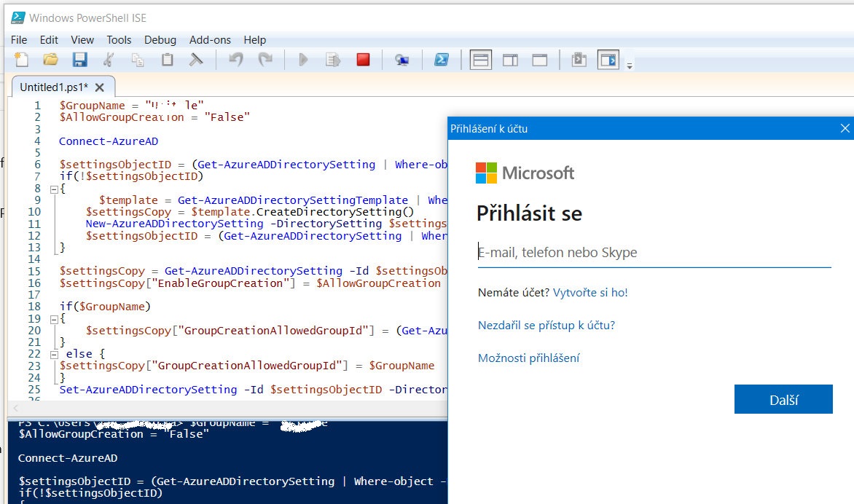
Task: Open the File menu
Action: click(x=18, y=40)
